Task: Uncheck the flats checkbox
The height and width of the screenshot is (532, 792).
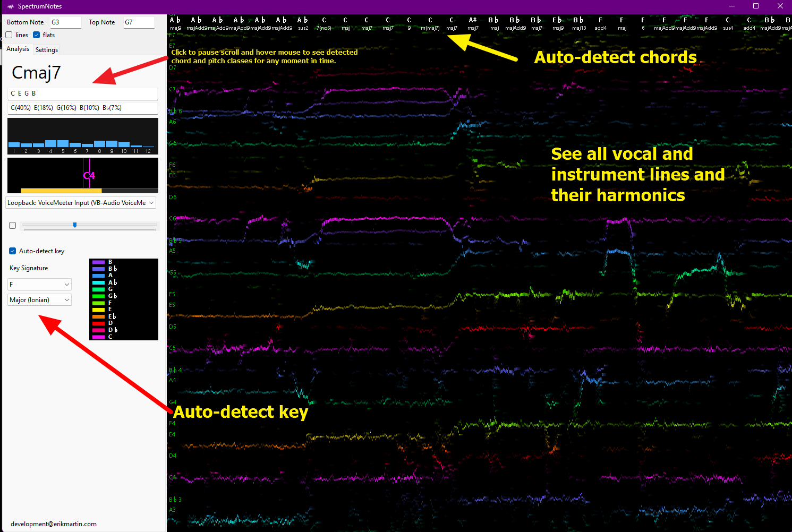Action: (37, 35)
